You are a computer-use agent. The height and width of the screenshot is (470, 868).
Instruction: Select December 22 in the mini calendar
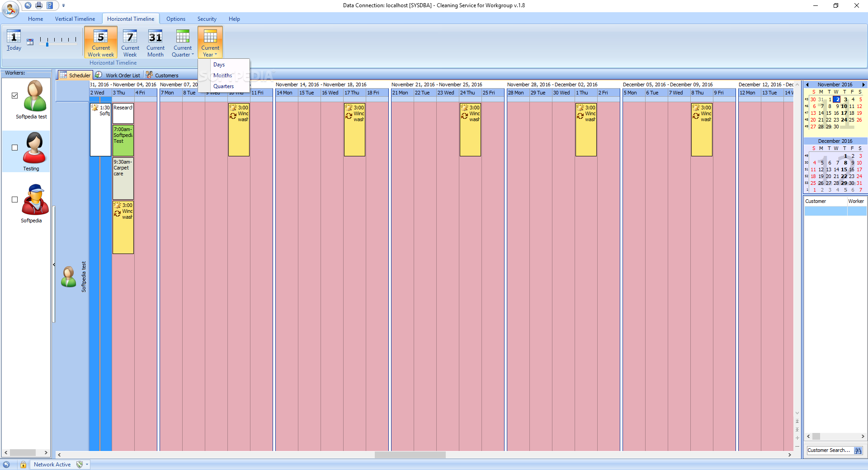tap(844, 176)
